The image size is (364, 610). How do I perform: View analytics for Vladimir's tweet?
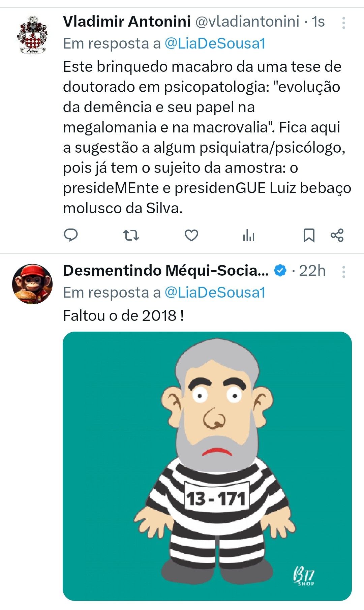[x=249, y=236]
